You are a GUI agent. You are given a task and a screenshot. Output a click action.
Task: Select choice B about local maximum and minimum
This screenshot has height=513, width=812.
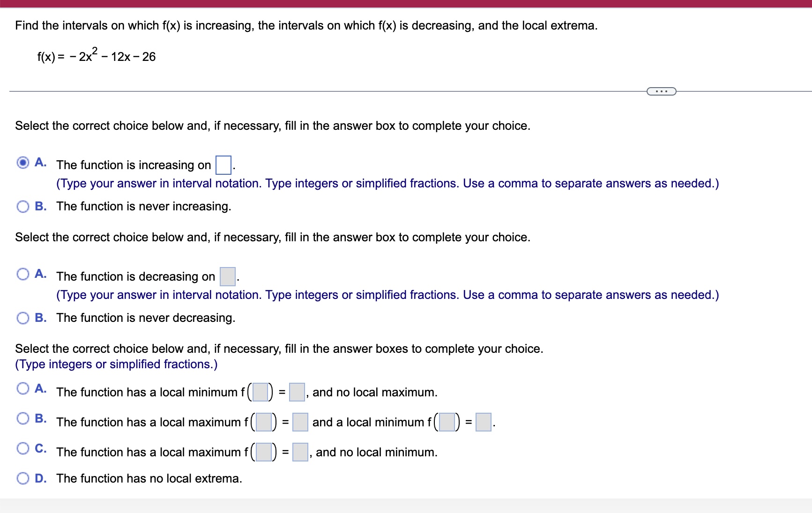(x=22, y=418)
